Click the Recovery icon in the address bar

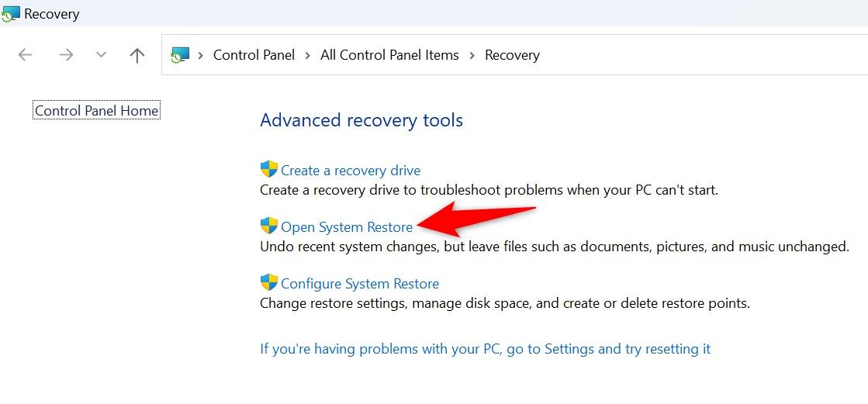(x=180, y=55)
